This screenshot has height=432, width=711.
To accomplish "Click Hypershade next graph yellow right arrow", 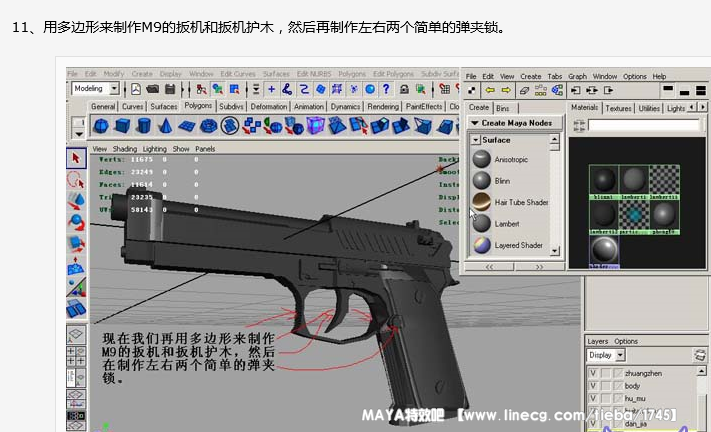I will [506, 90].
